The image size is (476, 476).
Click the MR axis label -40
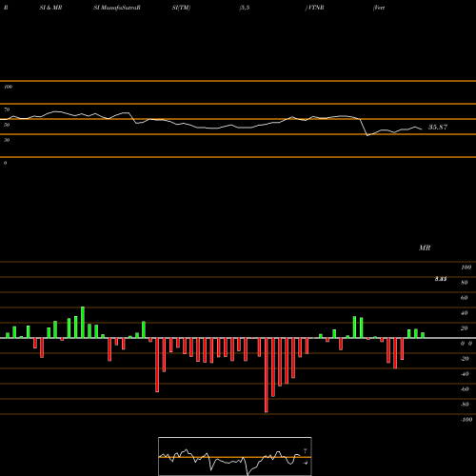click(465, 374)
